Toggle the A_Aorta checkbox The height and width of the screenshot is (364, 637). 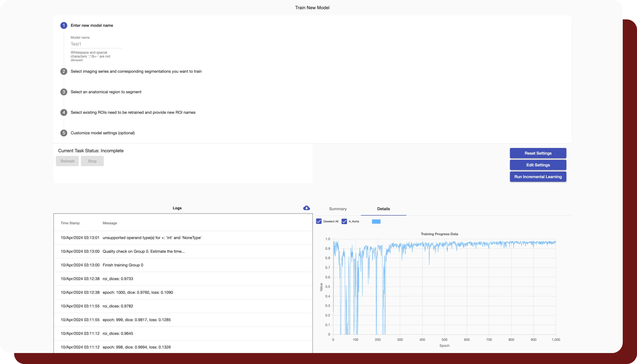pos(344,221)
